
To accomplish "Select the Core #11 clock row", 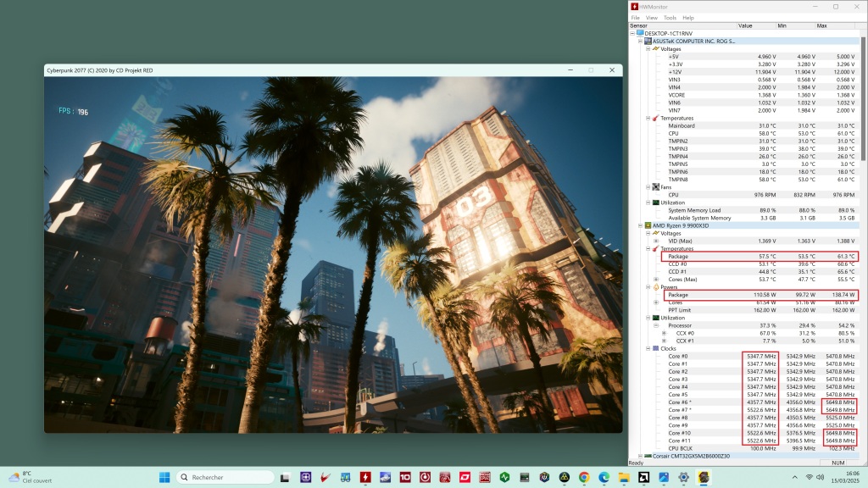I will coord(761,441).
